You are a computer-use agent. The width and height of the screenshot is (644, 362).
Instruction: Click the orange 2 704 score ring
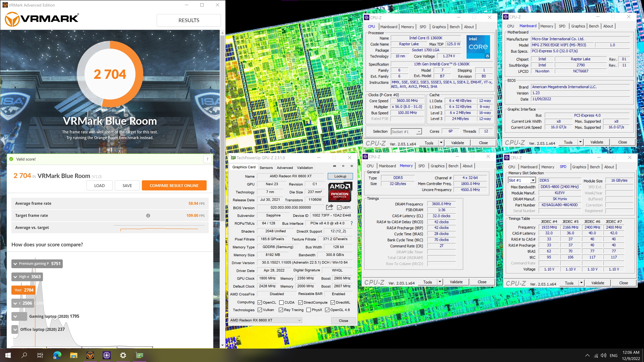click(110, 74)
